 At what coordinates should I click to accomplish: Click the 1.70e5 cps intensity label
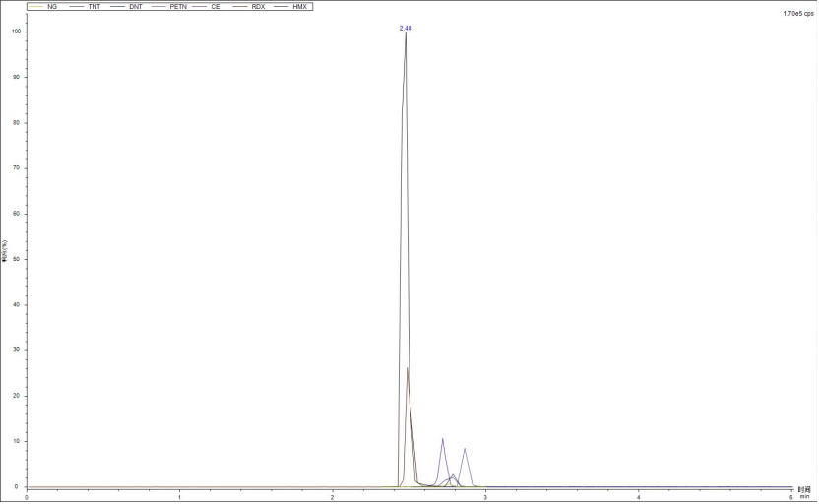point(797,14)
